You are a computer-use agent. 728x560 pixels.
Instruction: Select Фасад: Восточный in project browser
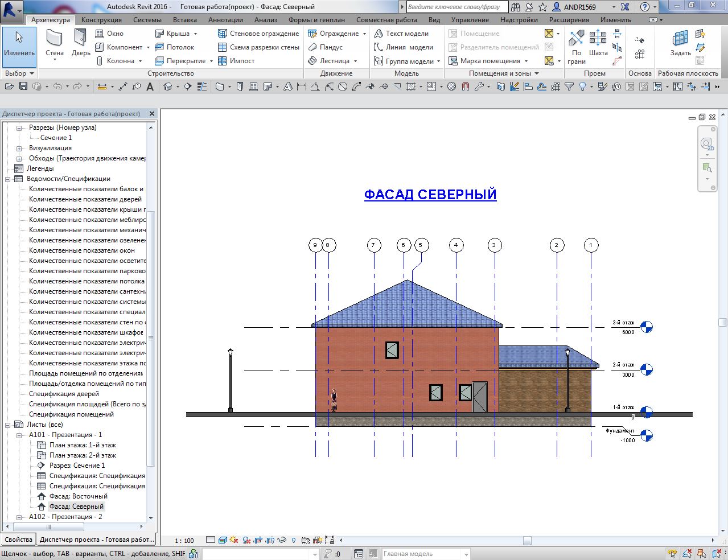[x=78, y=496]
